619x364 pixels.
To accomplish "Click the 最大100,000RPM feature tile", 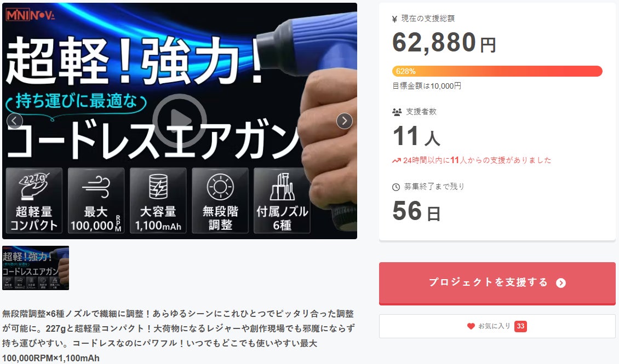I will [96, 200].
